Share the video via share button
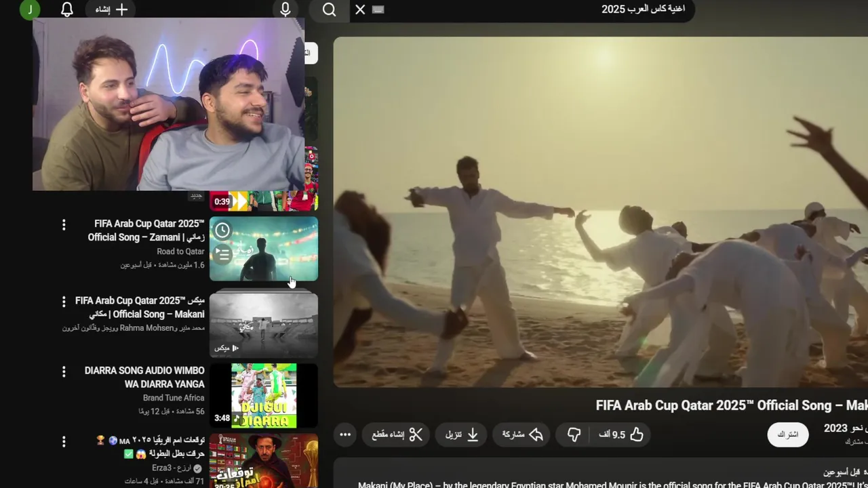Viewport: 868px width, 488px height. click(x=522, y=434)
